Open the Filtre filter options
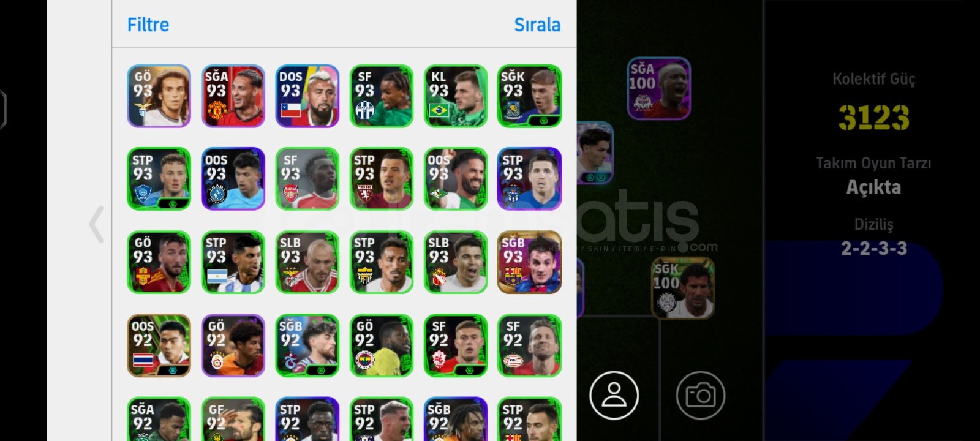The image size is (980, 441). pos(148,24)
